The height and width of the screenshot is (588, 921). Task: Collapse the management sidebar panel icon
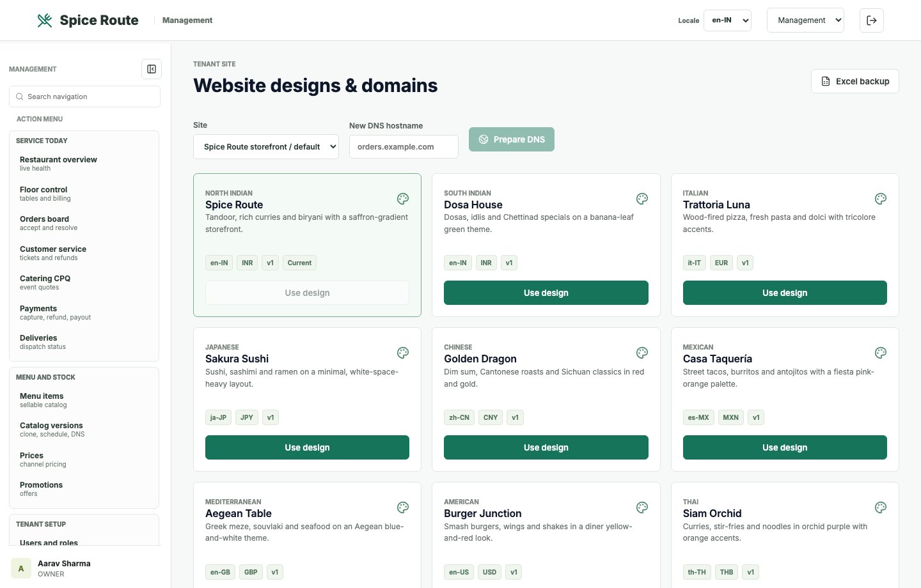[152, 69]
